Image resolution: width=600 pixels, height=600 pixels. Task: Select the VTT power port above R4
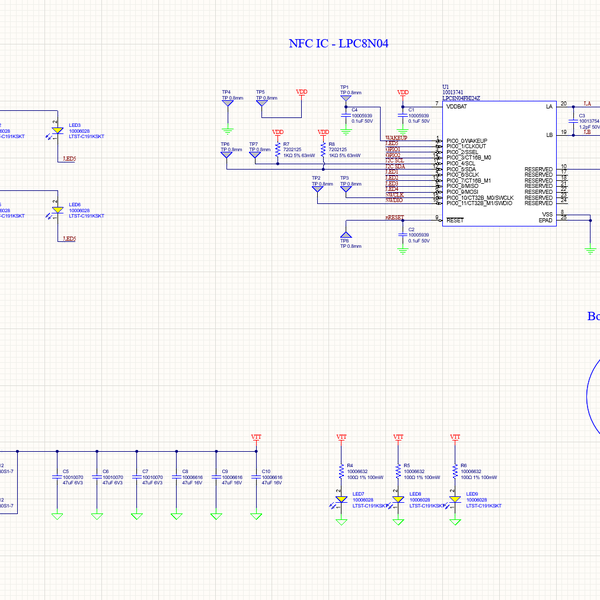341,437
